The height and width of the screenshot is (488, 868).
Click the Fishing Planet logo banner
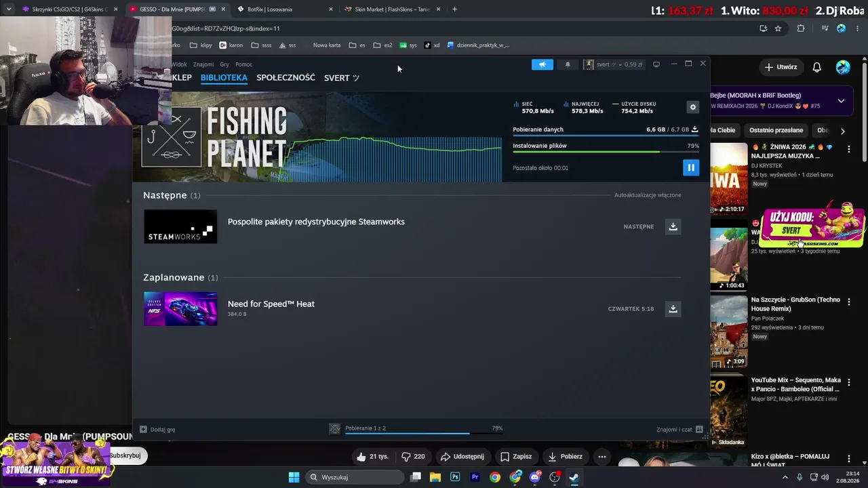tap(214, 137)
